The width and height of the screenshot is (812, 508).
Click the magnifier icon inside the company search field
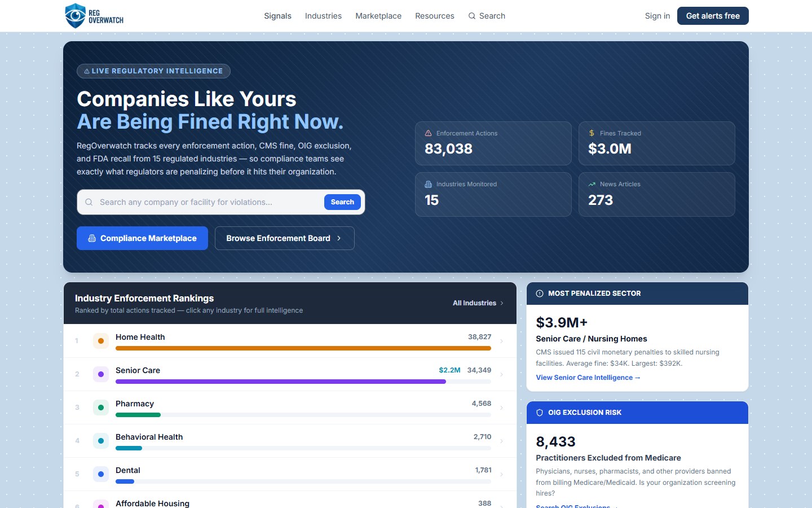point(89,202)
